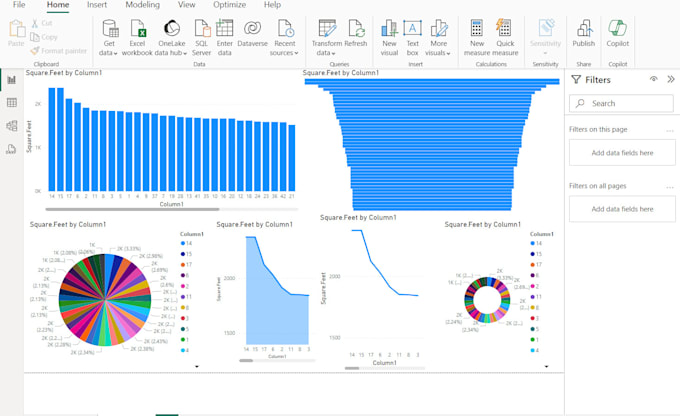This screenshot has height=416, width=680.
Task: Select the View ribbon tab
Action: tap(186, 5)
